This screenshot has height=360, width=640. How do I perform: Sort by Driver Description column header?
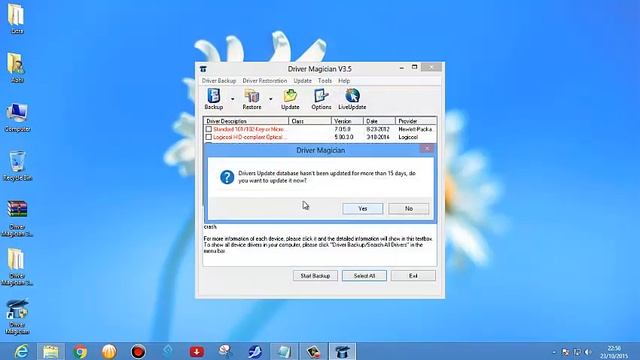pyautogui.click(x=246, y=121)
